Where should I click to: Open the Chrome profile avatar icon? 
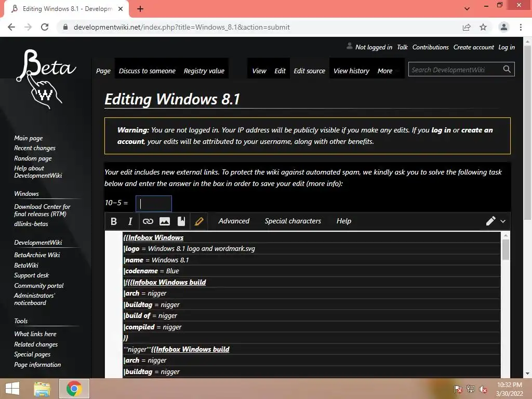point(504,27)
